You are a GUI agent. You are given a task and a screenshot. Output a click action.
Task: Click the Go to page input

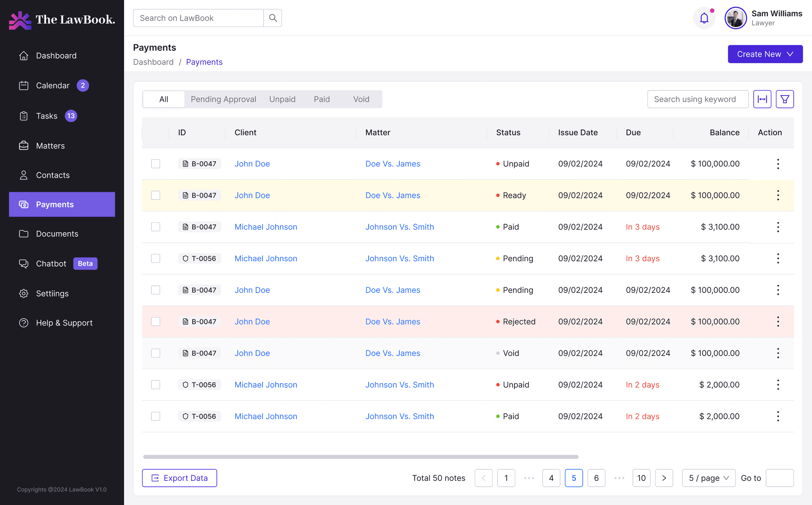click(x=779, y=478)
